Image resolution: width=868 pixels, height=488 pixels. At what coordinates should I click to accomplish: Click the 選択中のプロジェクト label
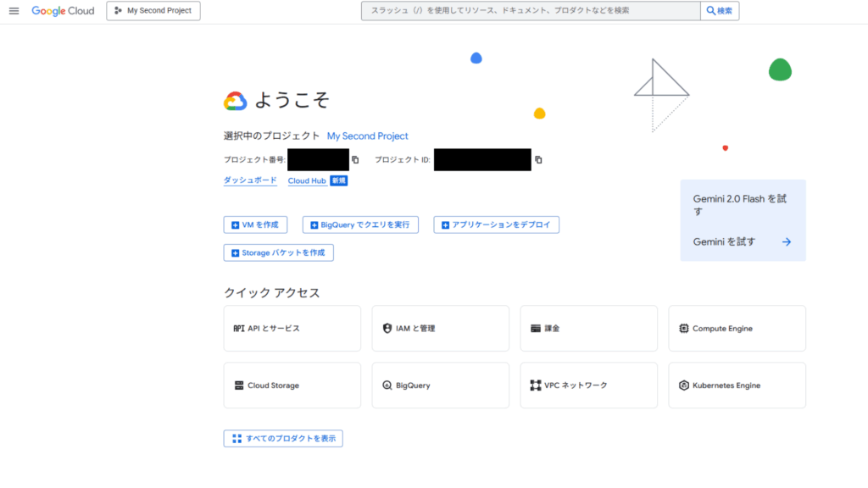[x=272, y=136]
